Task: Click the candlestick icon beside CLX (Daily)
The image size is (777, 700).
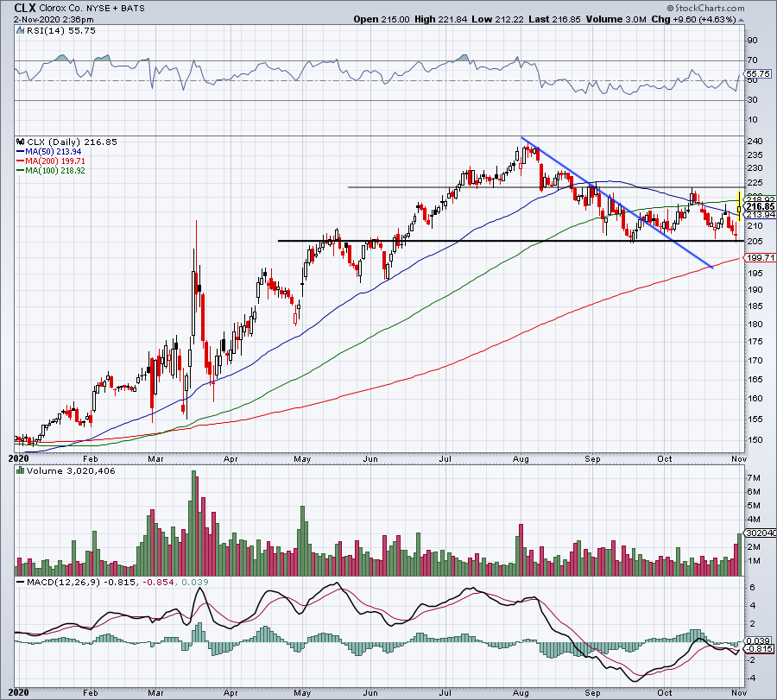Action: [21, 142]
